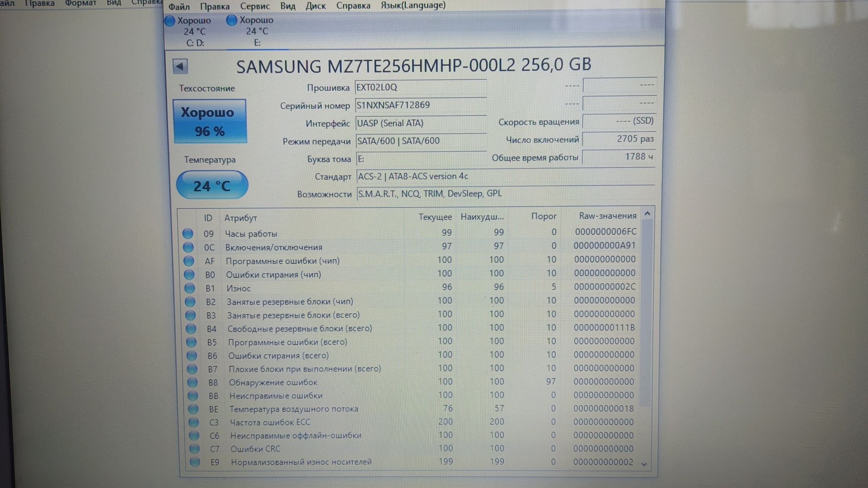This screenshot has width=868, height=488.
Task: Click raw value 00000000111B
Action: click(604, 327)
